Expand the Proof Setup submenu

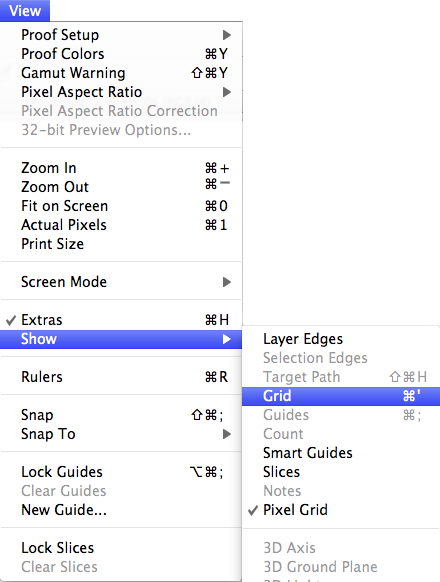click(121, 35)
